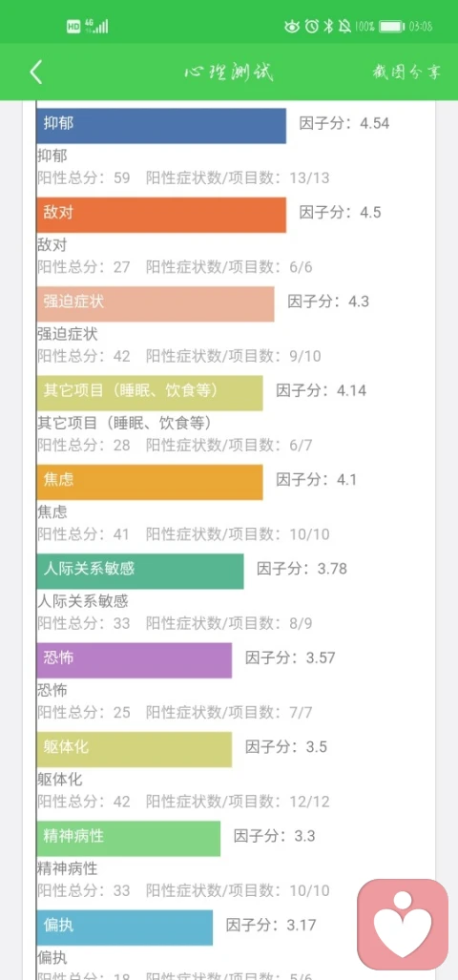Select the blue 抑郁 bar
Screen dimensions: 458x980
pos(161,126)
